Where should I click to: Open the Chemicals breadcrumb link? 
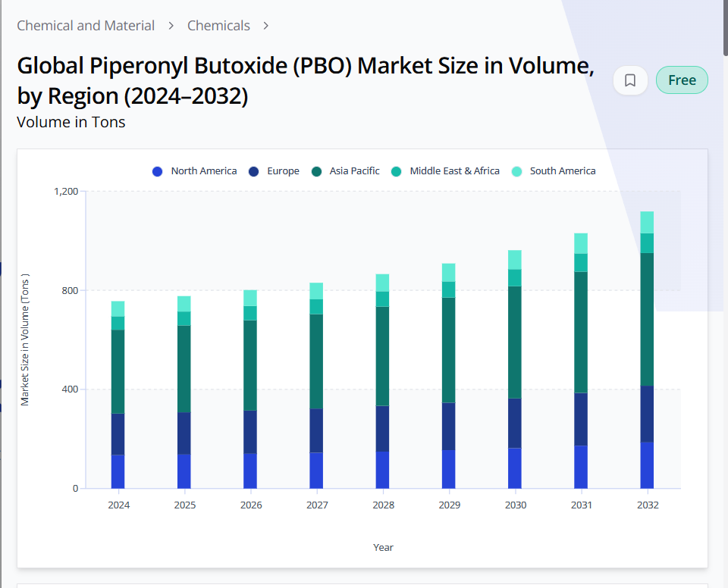pos(218,26)
